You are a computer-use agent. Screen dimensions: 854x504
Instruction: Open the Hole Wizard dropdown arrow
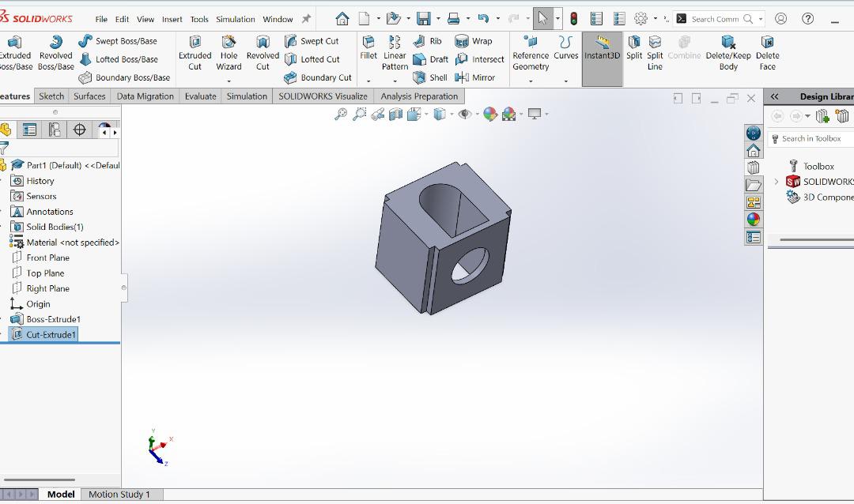pos(229,81)
